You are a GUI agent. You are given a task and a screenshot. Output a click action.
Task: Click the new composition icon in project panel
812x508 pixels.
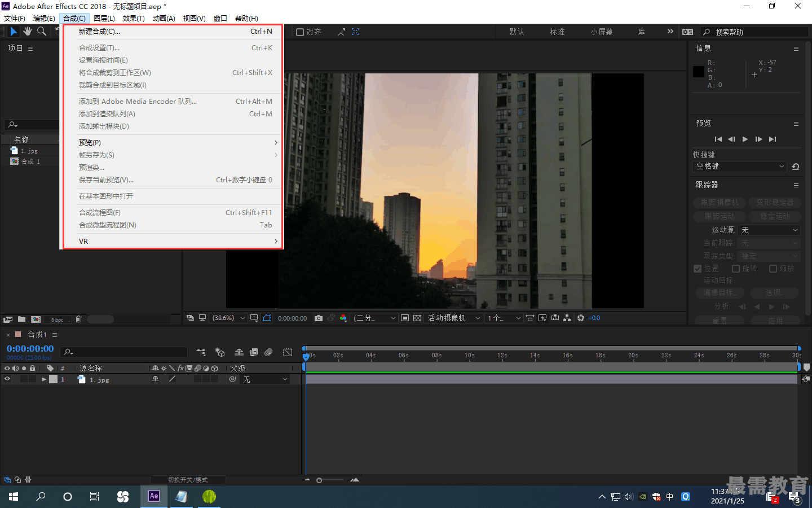pyautogui.click(x=36, y=319)
